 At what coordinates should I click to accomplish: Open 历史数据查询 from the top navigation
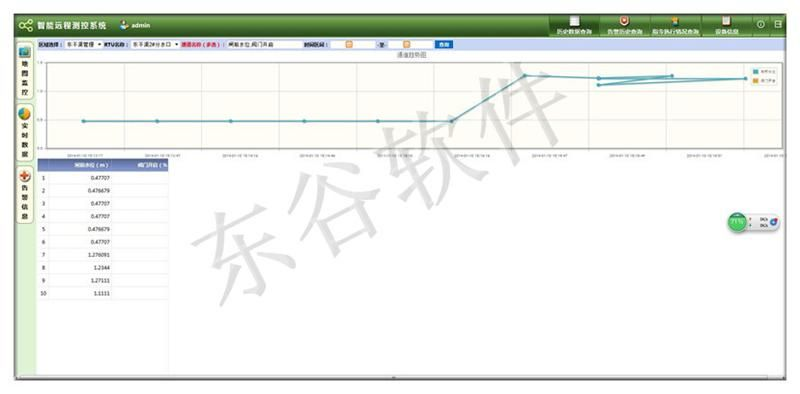[574, 26]
